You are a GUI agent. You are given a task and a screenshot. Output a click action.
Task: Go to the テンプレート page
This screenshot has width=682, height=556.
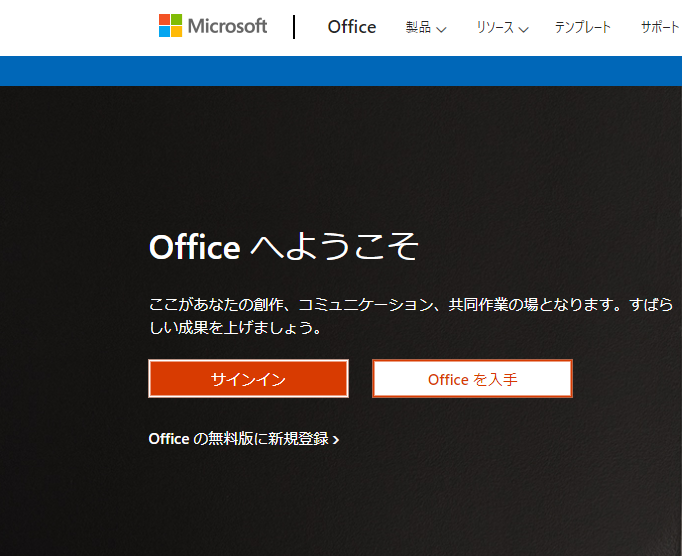[x=583, y=28]
